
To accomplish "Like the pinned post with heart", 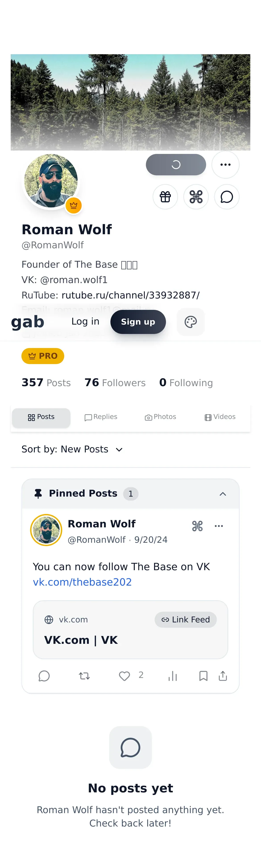I will [125, 676].
